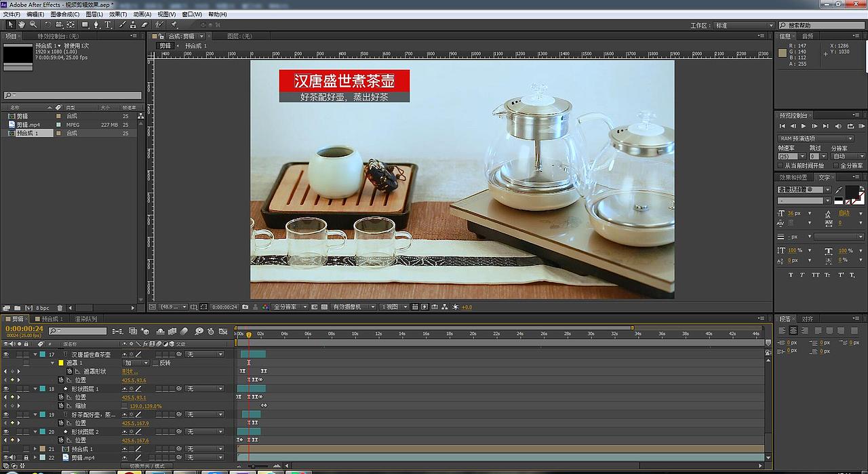This screenshot has height=474, width=868.
Task: Click the All Caps text style icon
Action: point(816,275)
